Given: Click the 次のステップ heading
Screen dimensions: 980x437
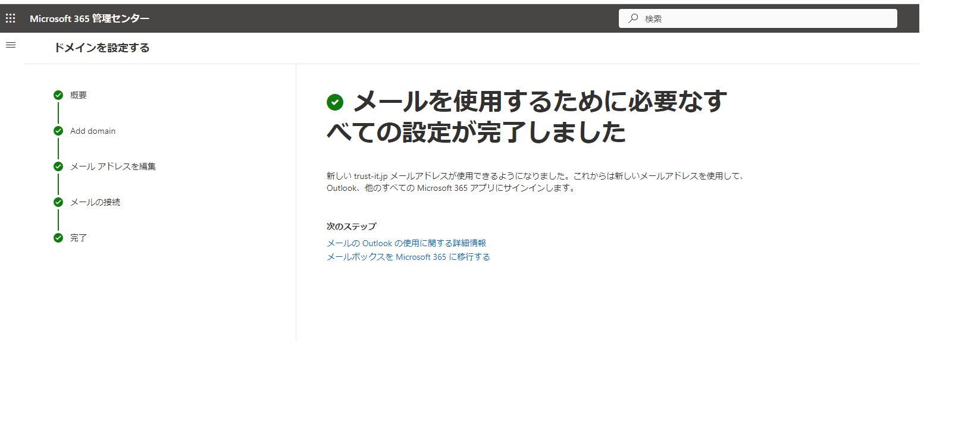Looking at the screenshot, I should pyautogui.click(x=352, y=227).
